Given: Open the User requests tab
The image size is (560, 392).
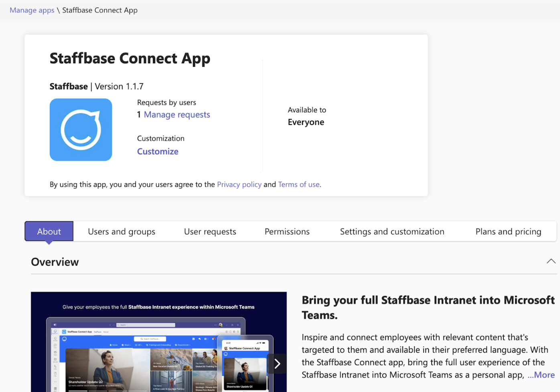Looking at the screenshot, I should [210, 231].
